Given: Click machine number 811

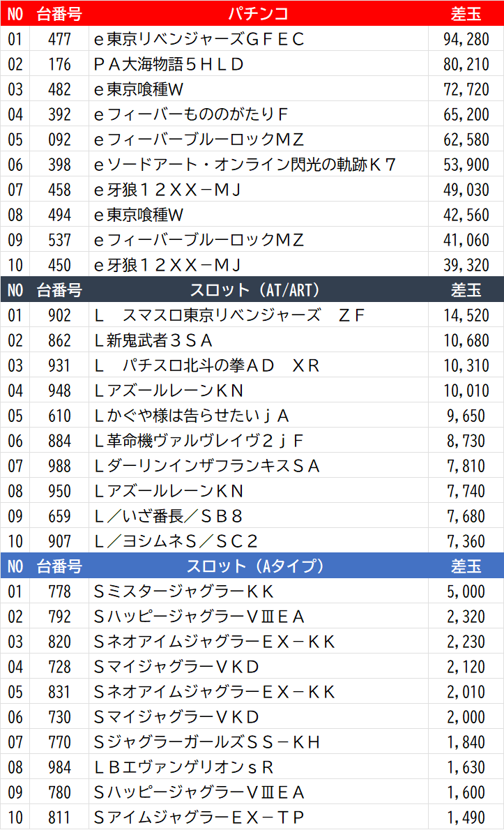Looking at the screenshot, I should [x=59, y=818].
